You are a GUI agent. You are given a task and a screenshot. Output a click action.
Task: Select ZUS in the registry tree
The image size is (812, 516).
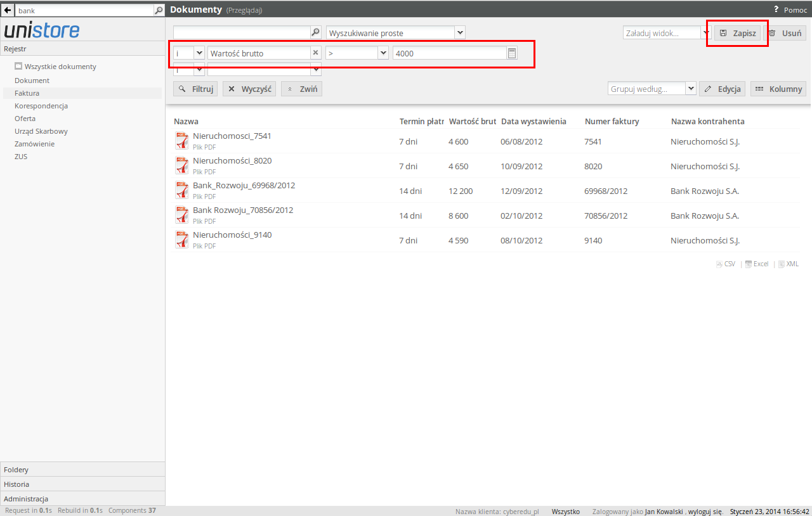pos(21,157)
